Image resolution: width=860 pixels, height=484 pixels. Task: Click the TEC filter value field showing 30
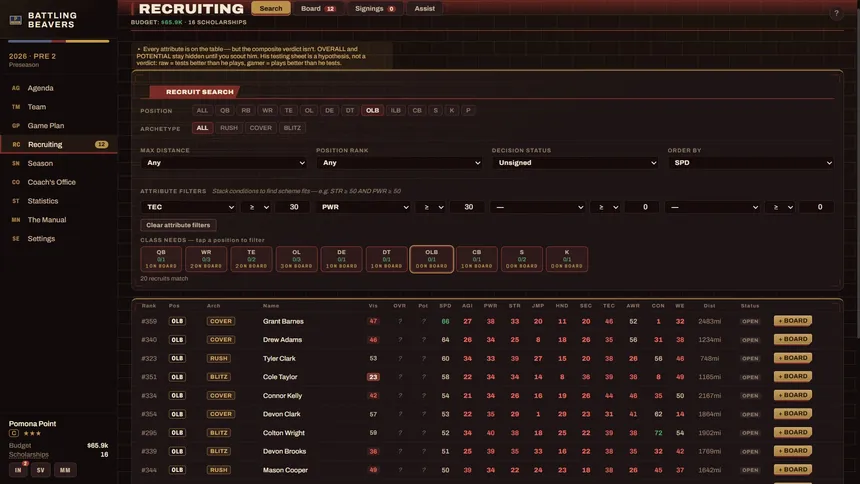tap(294, 207)
